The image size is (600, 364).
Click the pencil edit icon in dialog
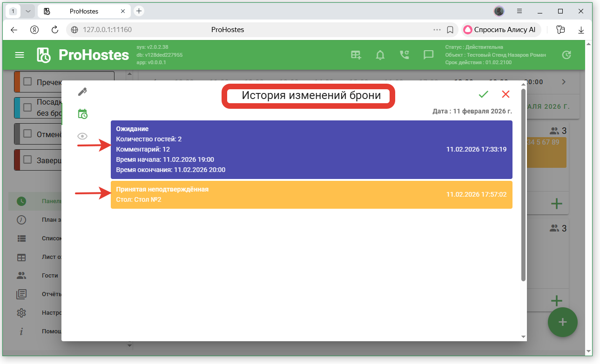pyautogui.click(x=82, y=92)
